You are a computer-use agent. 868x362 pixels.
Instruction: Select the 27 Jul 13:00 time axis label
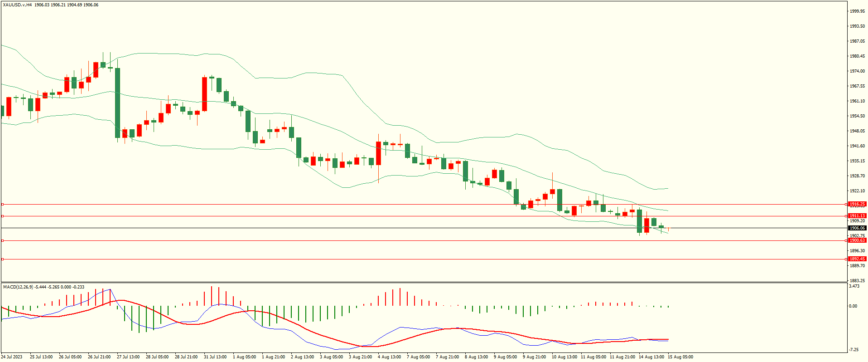128,357
